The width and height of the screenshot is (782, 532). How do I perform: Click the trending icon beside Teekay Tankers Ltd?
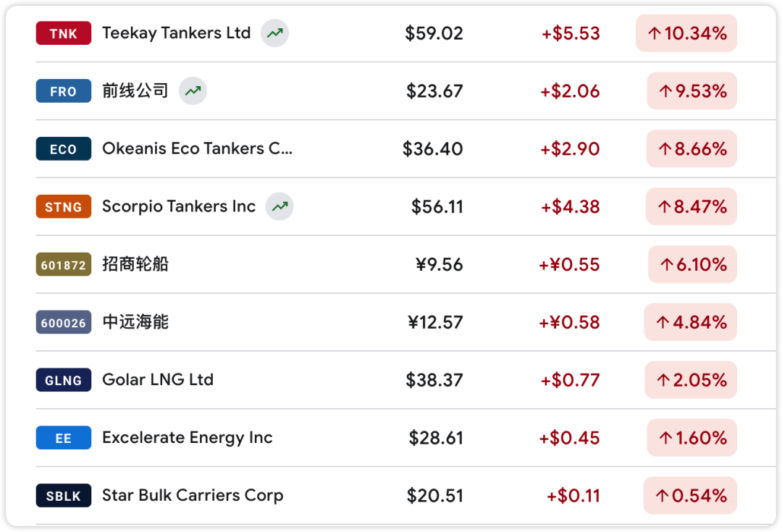[x=274, y=33]
